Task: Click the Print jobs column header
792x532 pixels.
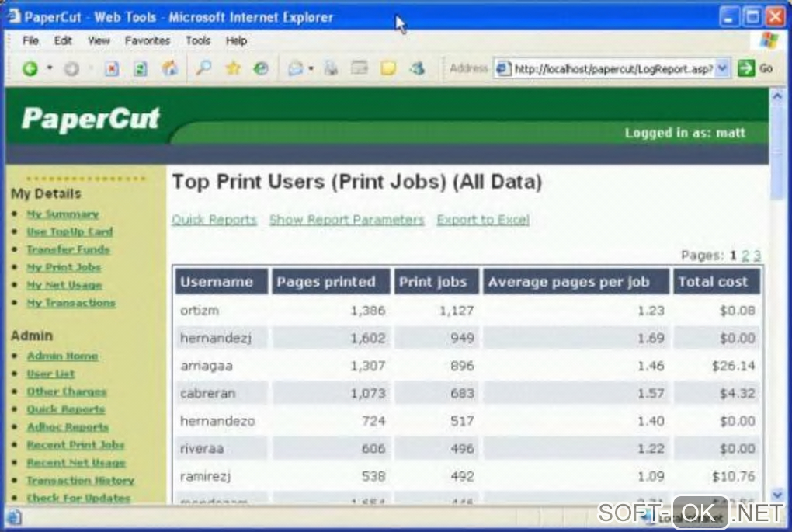Action: pos(436,281)
